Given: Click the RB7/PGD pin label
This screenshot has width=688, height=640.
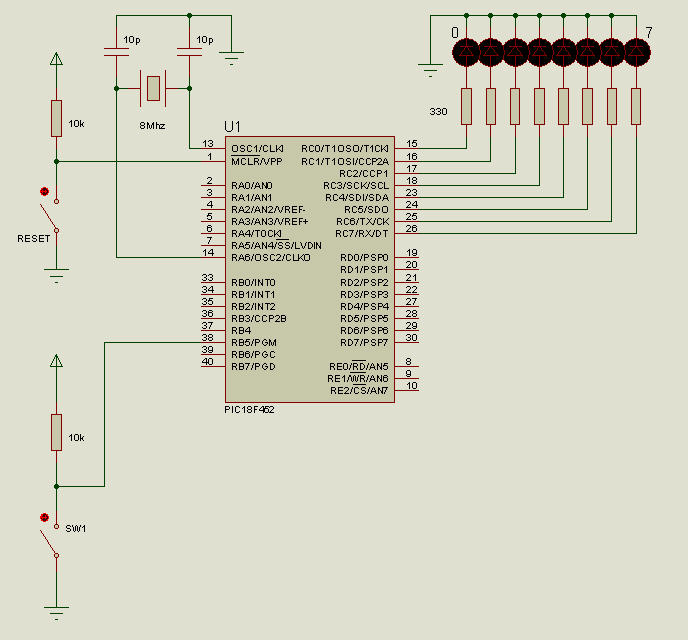Looking at the screenshot, I should [x=254, y=366].
